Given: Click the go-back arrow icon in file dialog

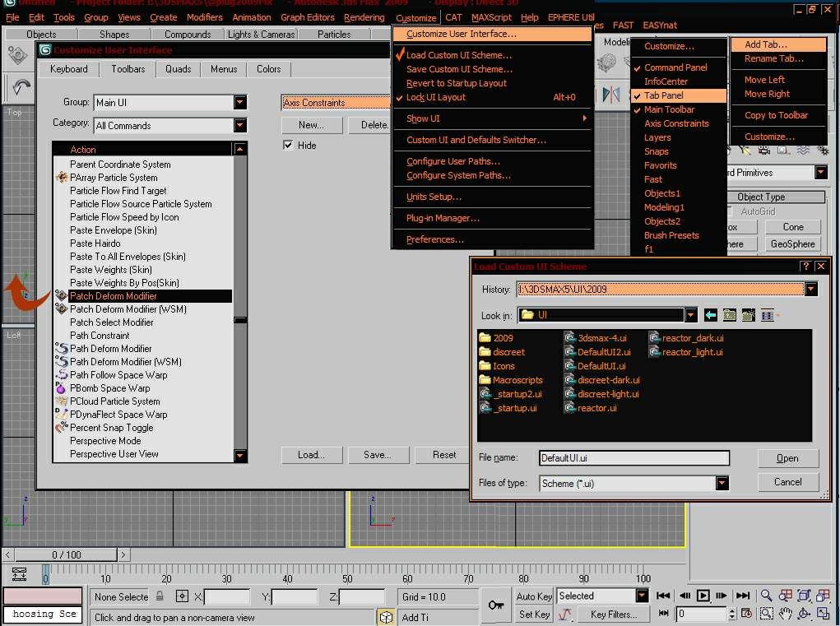Looking at the screenshot, I should coord(710,315).
